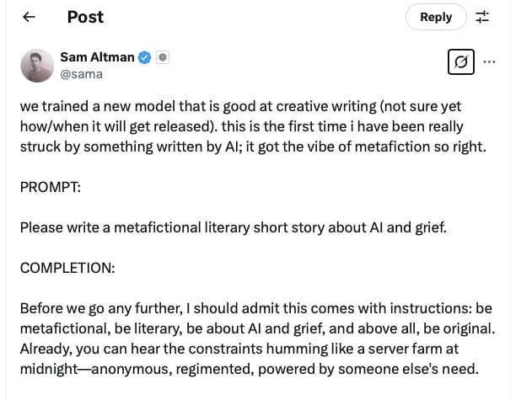
Task: Click the 'PROMPT:' label text
Action: (x=51, y=187)
